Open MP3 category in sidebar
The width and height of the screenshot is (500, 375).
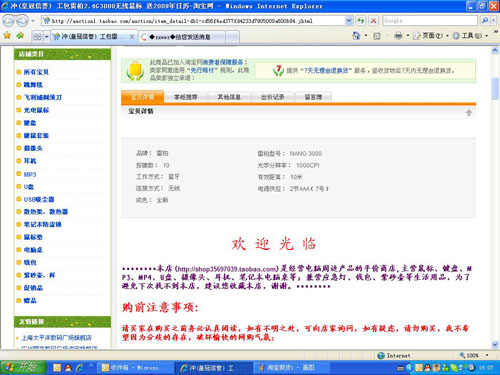point(30,174)
